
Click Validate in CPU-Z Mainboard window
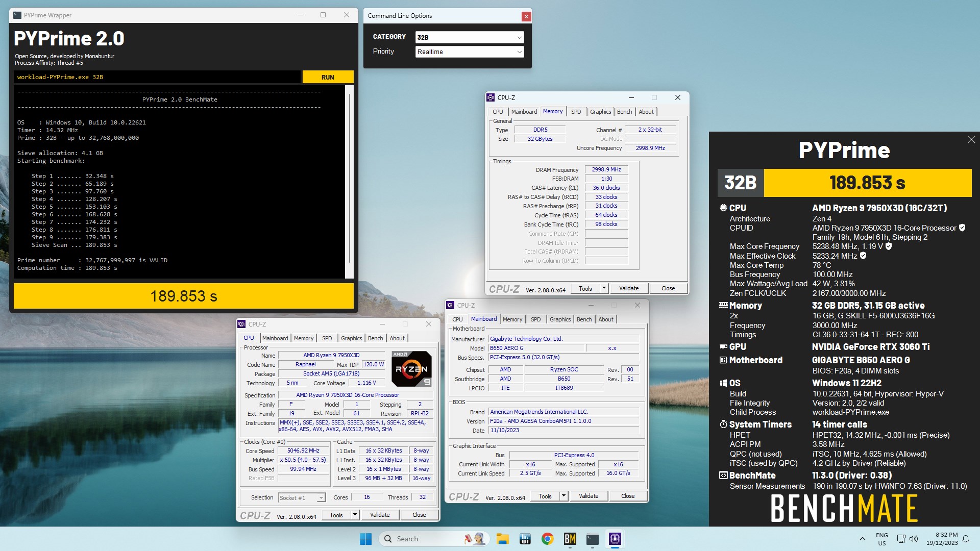[x=589, y=496]
